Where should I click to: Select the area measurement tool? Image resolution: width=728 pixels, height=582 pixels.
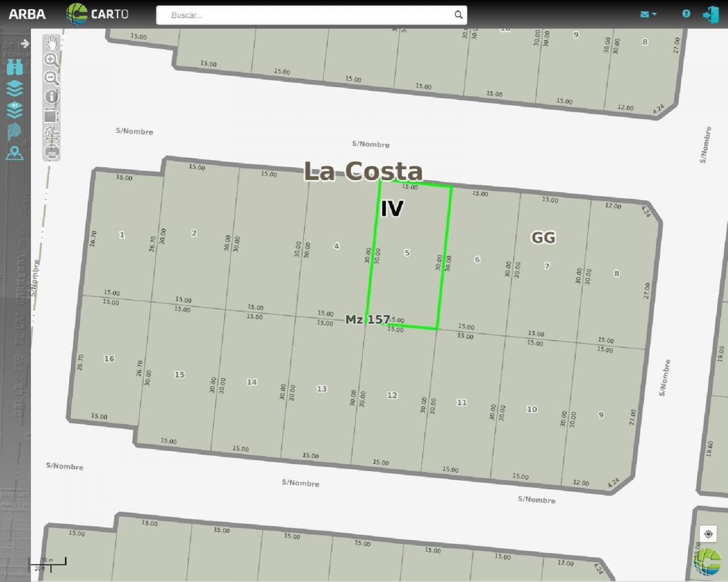[52, 115]
